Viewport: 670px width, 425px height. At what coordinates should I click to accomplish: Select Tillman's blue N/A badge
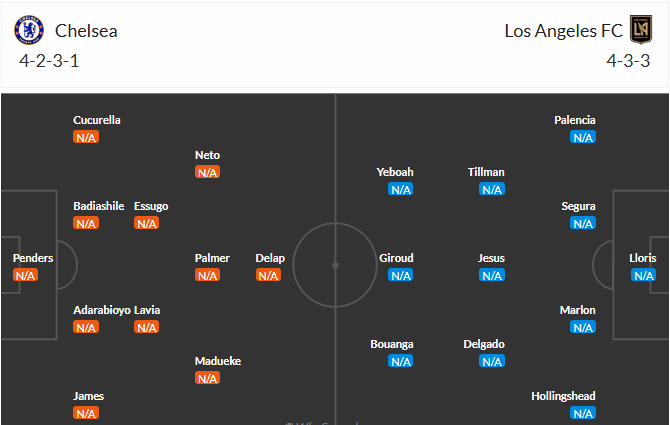492,189
